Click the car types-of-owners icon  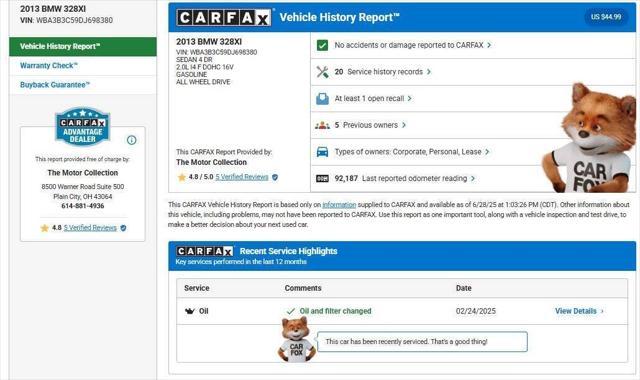point(322,152)
